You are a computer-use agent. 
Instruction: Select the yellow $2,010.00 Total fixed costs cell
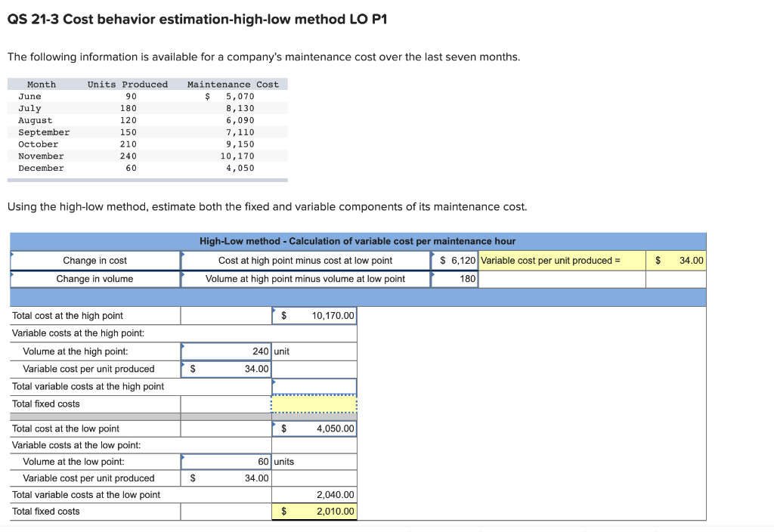(314, 511)
